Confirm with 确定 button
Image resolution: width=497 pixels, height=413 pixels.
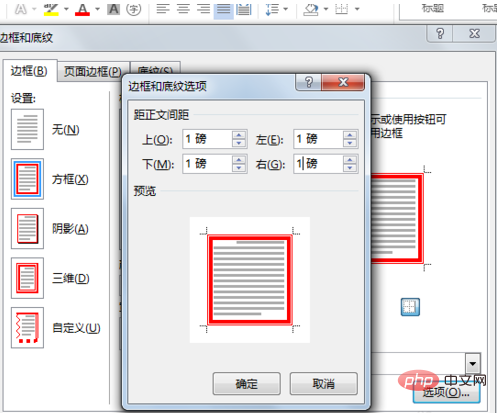(x=247, y=384)
